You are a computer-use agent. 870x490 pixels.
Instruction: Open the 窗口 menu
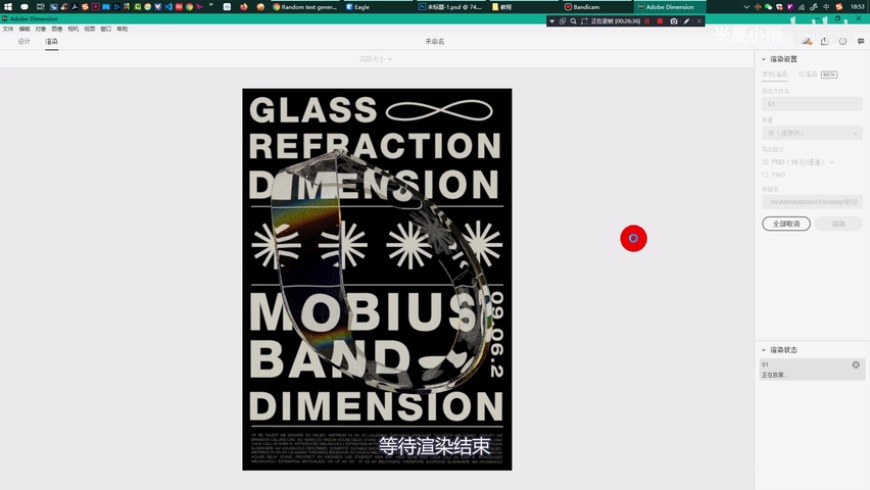pos(106,29)
